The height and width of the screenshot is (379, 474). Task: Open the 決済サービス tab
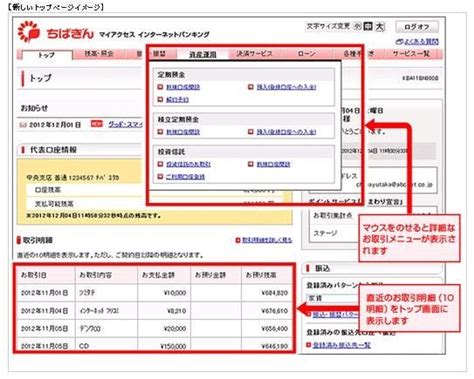pos(254,54)
